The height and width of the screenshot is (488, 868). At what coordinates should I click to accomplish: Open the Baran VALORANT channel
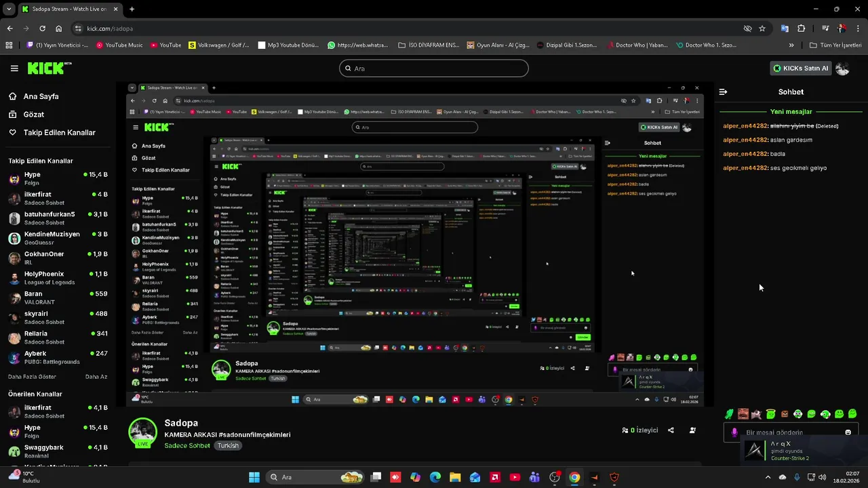tap(58, 298)
